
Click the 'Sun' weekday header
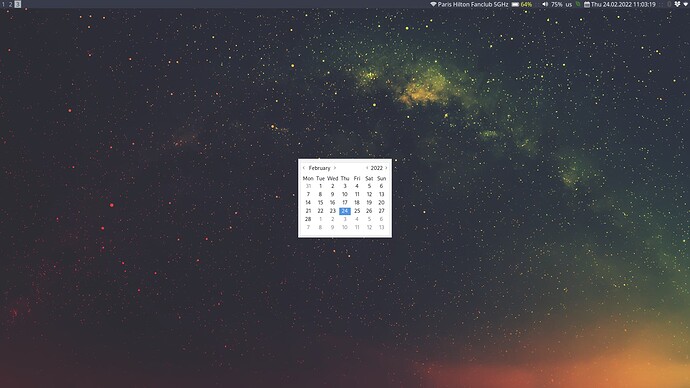tap(382, 178)
